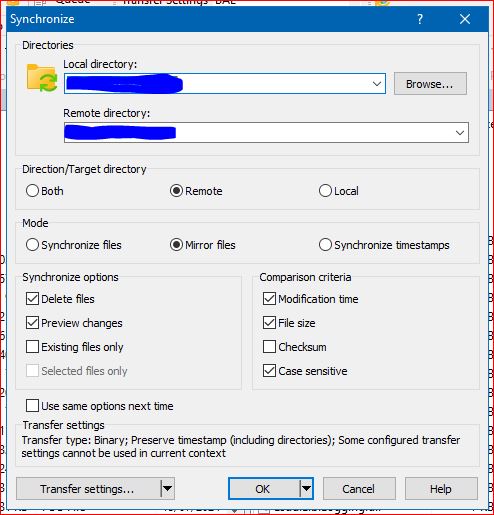
Task: Click the Help button
Action: point(441,489)
